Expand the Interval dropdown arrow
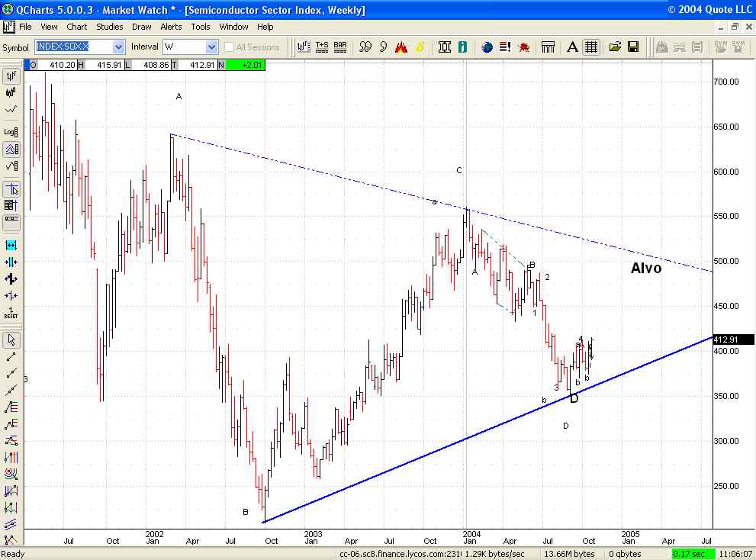This screenshot has width=756, height=560. click(211, 47)
